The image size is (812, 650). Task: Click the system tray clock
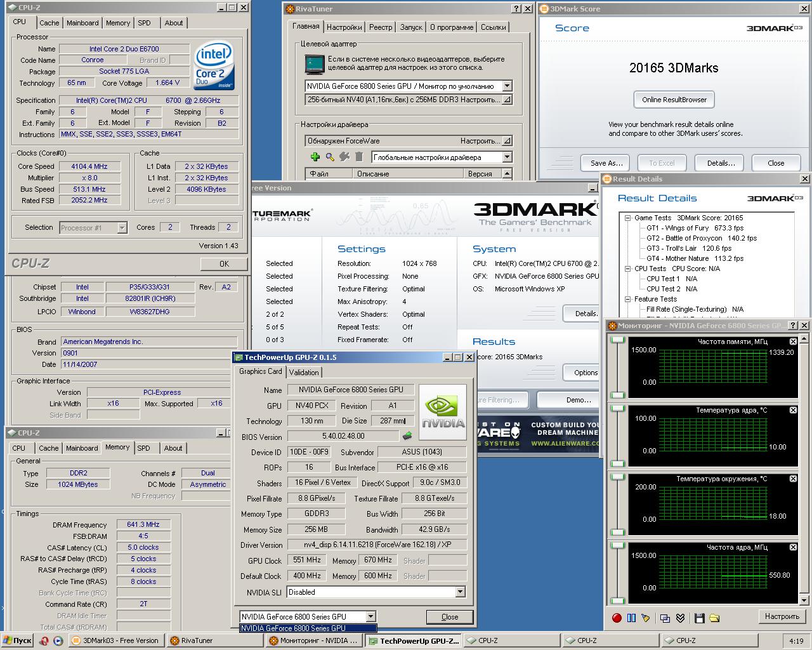pos(796,641)
